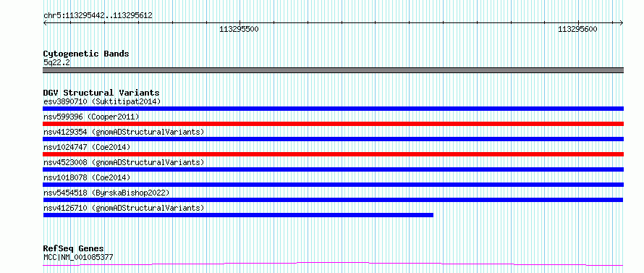Click the Cytogenetic Bands track title
The image size is (644, 273).
click(86, 54)
